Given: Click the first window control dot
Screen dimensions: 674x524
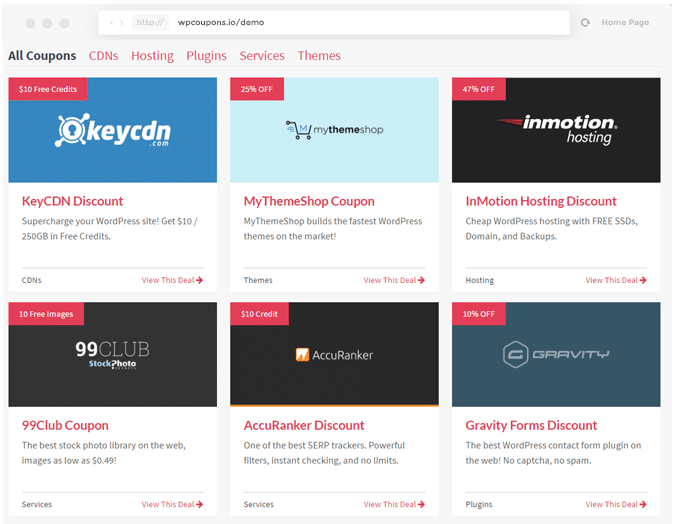Looking at the screenshot, I should pos(30,23).
